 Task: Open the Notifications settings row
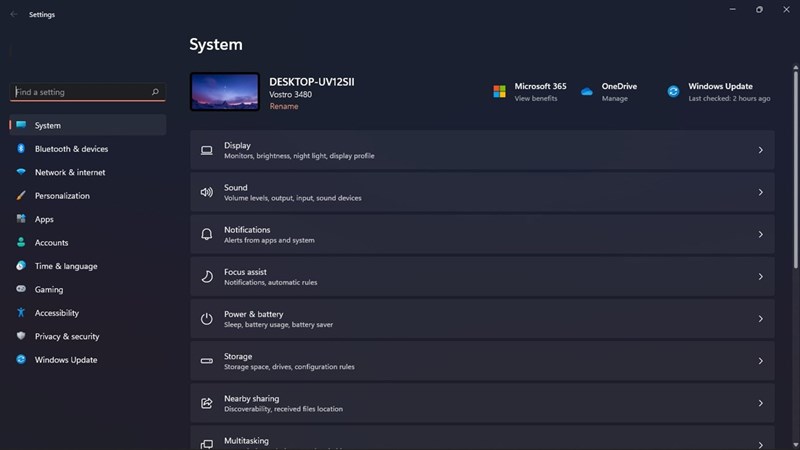click(x=481, y=234)
